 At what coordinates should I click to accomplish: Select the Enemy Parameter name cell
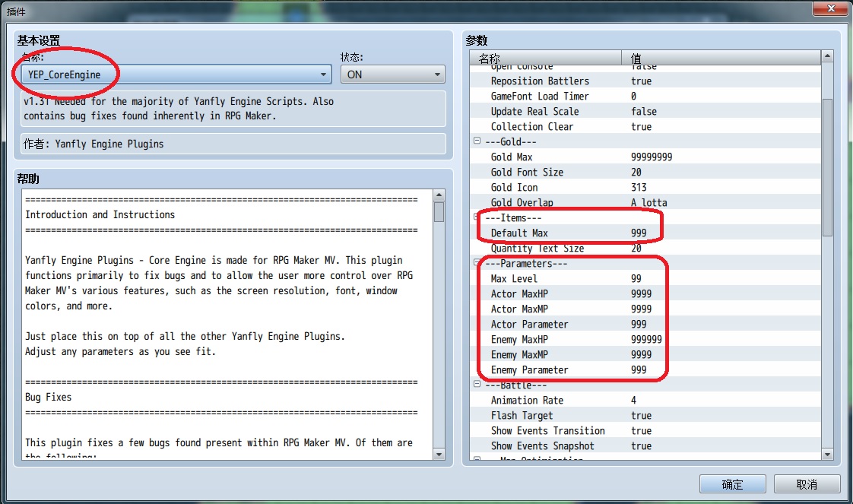pyautogui.click(x=529, y=370)
